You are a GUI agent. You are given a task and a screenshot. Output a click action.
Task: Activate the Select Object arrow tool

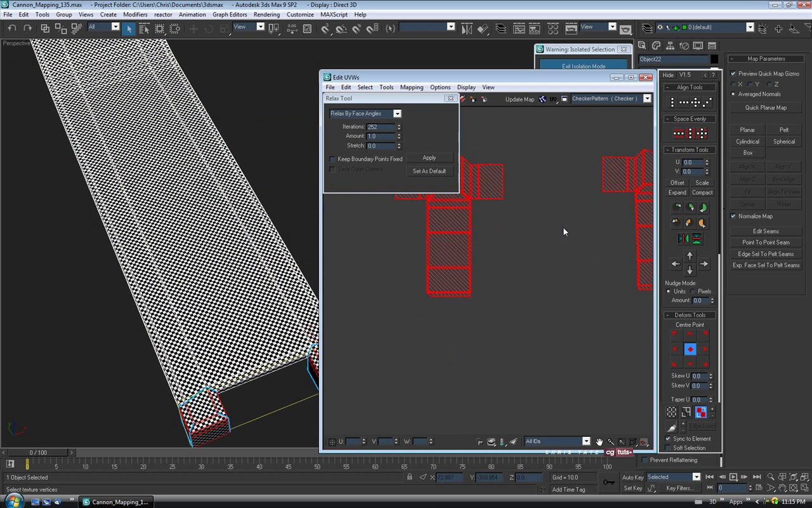coord(129,28)
